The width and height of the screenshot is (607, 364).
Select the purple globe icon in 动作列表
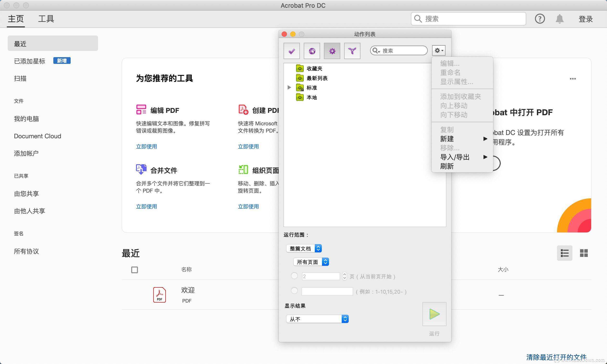(x=312, y=51)
